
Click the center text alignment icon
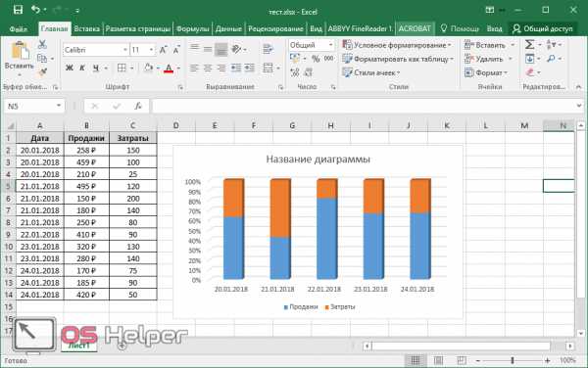pos(208,69)
